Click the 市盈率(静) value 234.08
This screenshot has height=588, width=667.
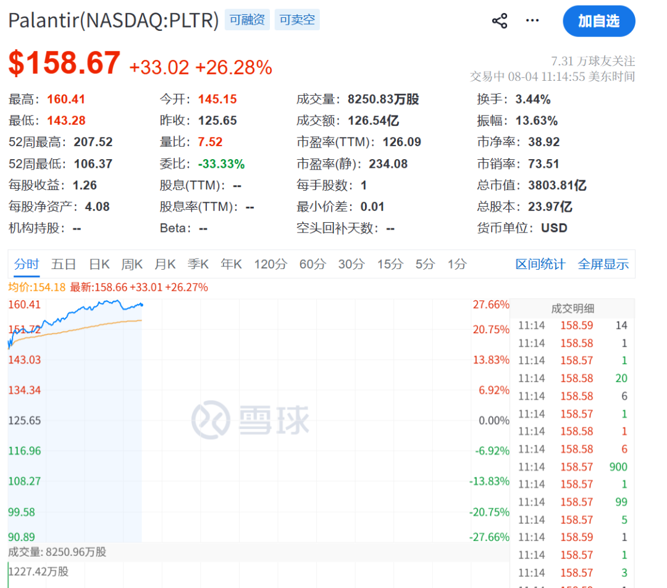coord(388,164)
